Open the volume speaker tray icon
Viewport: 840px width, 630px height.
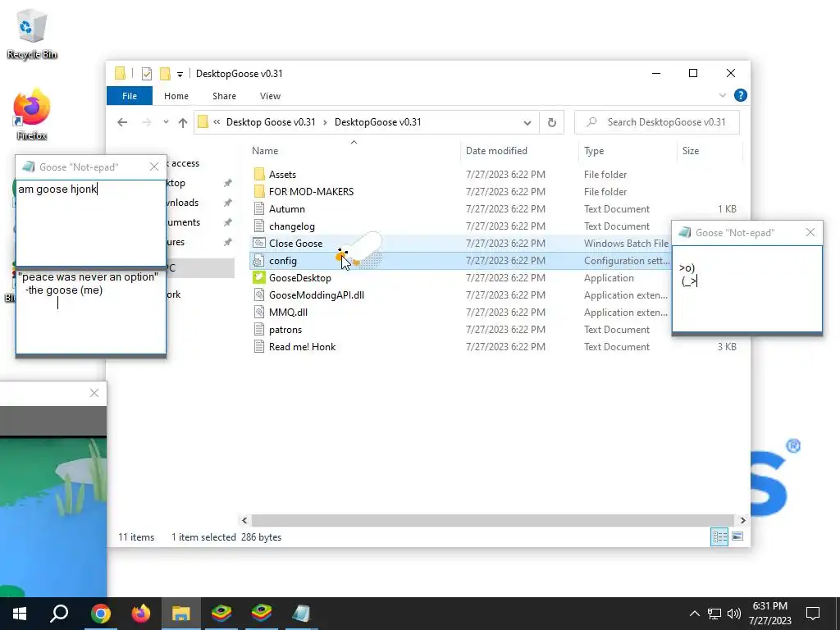(x=734, y=614)
